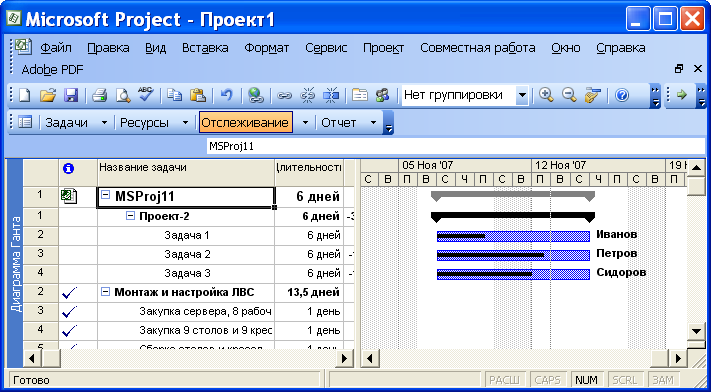Image resolution: width=711 pixels, height=392 pixels.
Task: Open the Формат menu
Action: [267, 48]
